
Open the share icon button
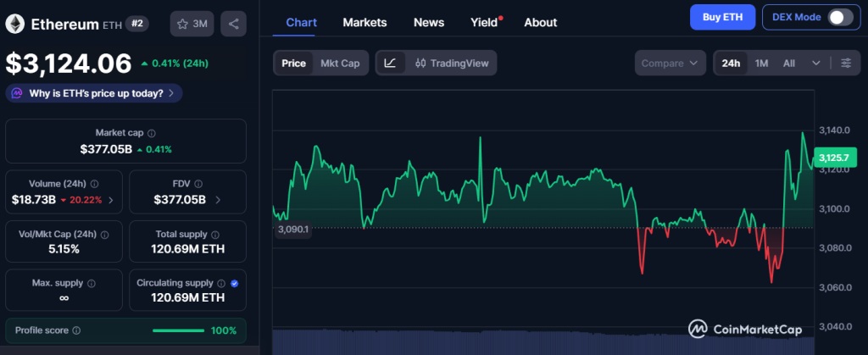pyautogui.click(x=234, y=24)
